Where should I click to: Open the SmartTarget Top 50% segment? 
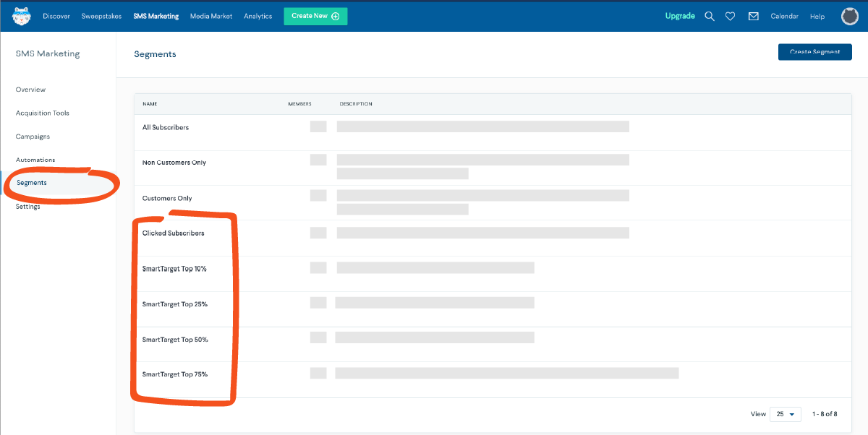pyautogui.click(x=175, y=340)
